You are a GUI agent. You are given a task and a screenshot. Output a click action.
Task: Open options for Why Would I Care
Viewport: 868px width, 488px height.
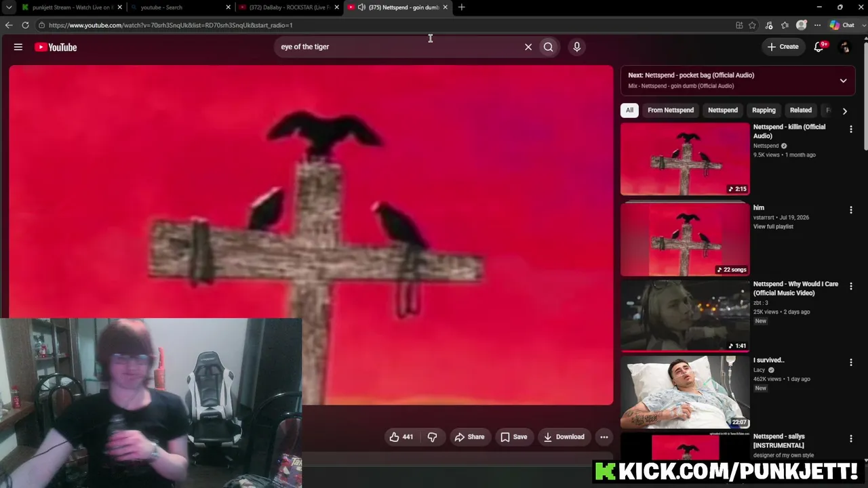851,286
